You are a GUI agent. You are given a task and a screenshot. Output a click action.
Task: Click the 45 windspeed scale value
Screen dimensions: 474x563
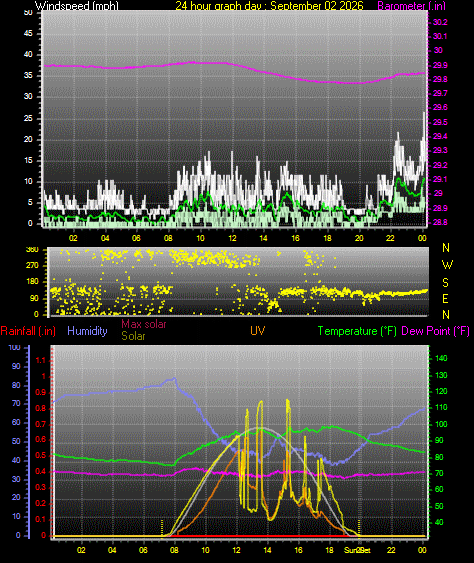[x=28, y=33]
